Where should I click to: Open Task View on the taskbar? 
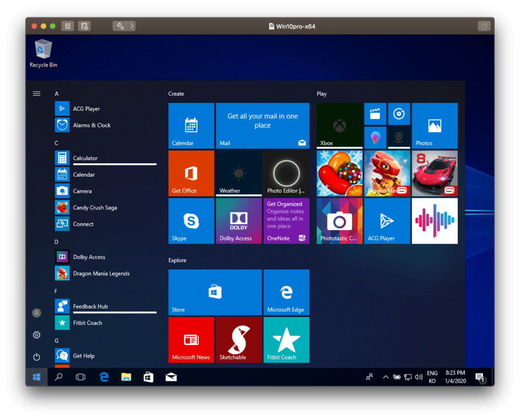pos(81,377)
